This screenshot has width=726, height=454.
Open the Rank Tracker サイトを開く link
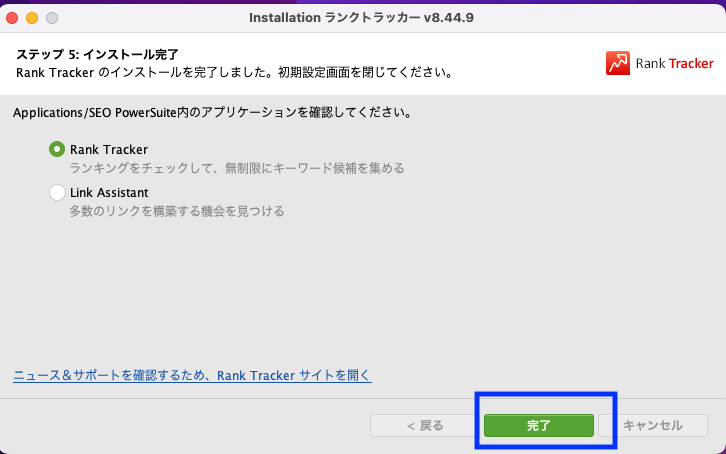(x=192, y=375)
